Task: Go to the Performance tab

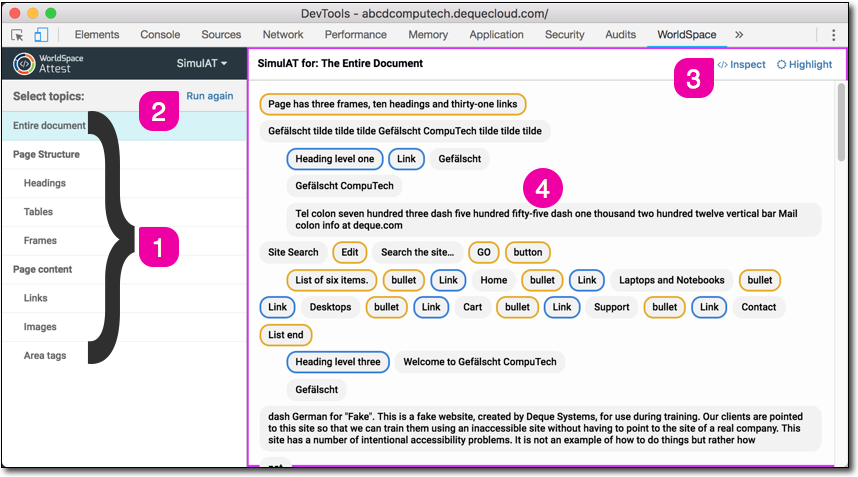Action: click(x=356, y=34)
